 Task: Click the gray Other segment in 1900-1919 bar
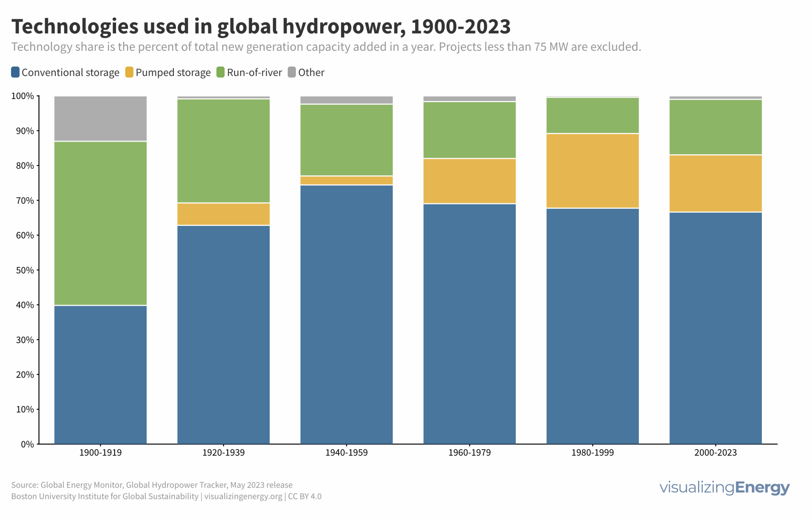point(101,118)
